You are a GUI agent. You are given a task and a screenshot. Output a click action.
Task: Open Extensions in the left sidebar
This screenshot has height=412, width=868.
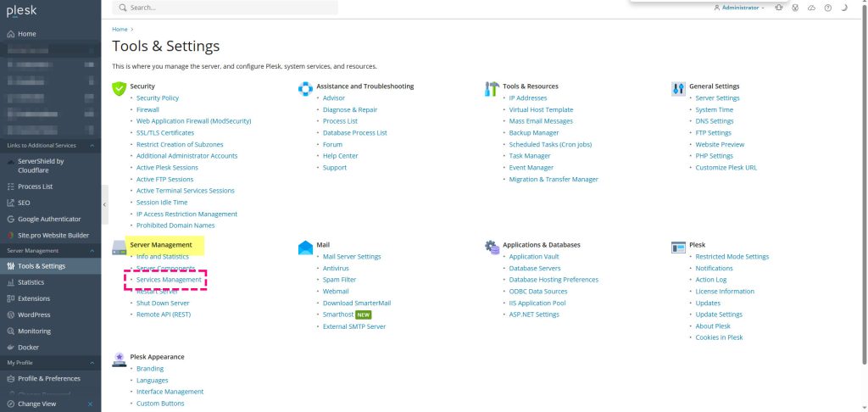pyautogui.click(x=34, y=298)
